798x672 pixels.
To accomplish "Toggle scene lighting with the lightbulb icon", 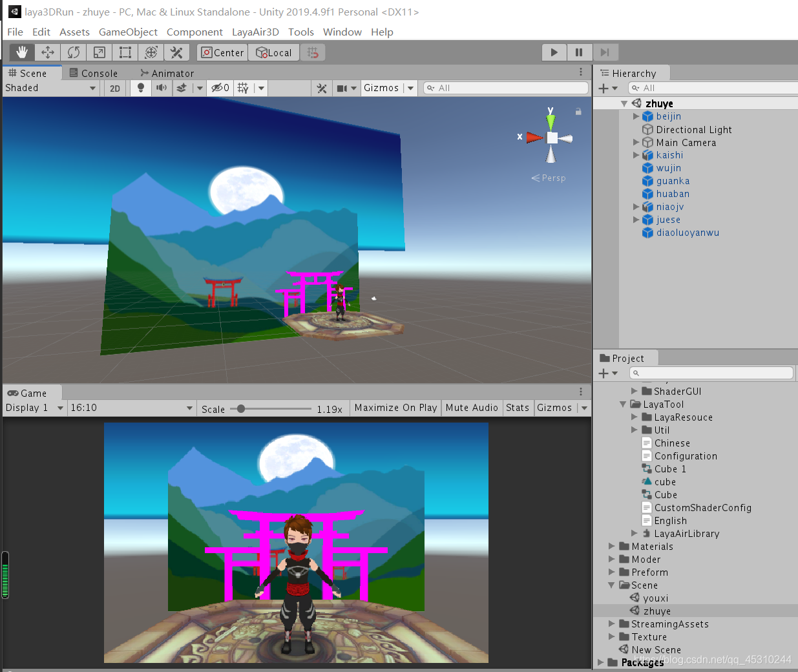I will click(x=140, y=87).
